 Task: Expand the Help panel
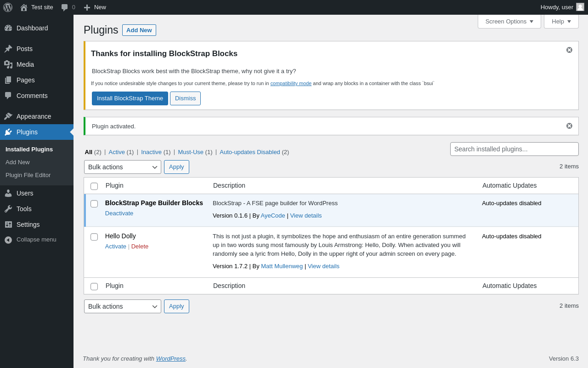tap(561, 21)
